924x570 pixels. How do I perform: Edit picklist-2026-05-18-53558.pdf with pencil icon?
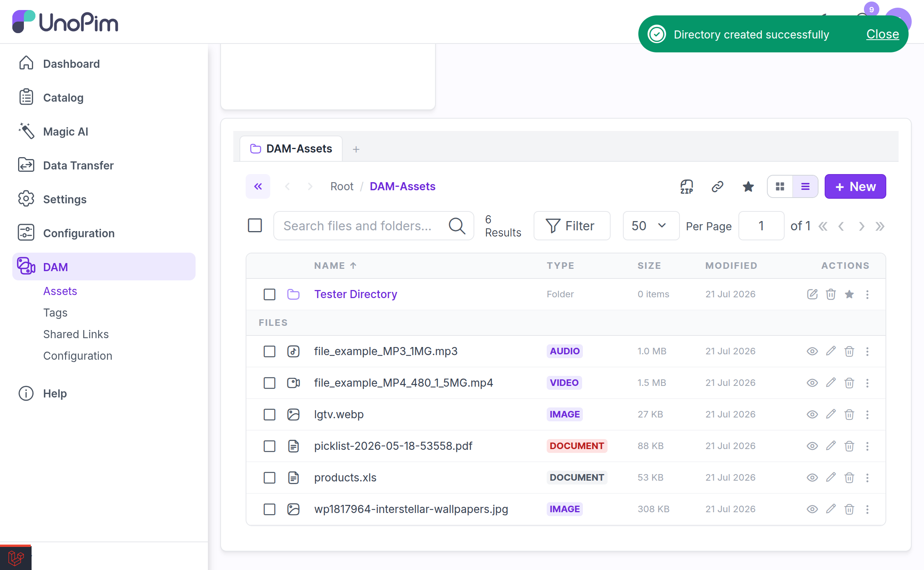coord(830,446)
